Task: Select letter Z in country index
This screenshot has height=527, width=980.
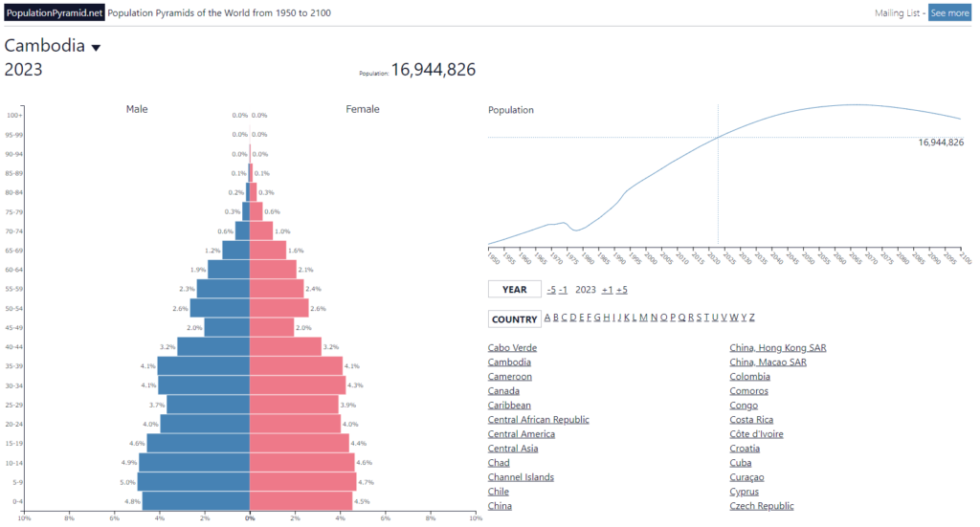Action: (752, 318)
